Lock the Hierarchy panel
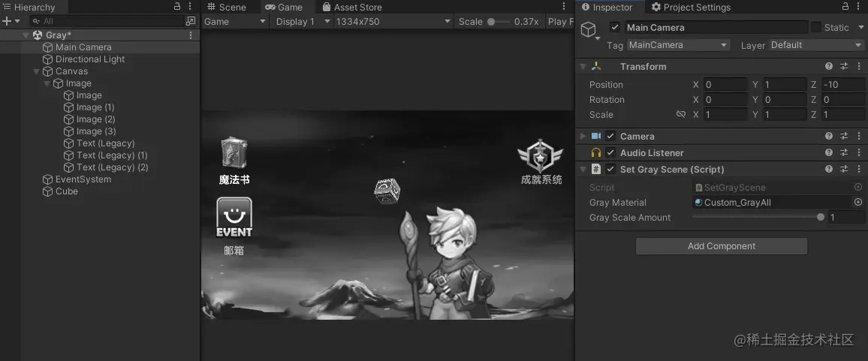 177,7
